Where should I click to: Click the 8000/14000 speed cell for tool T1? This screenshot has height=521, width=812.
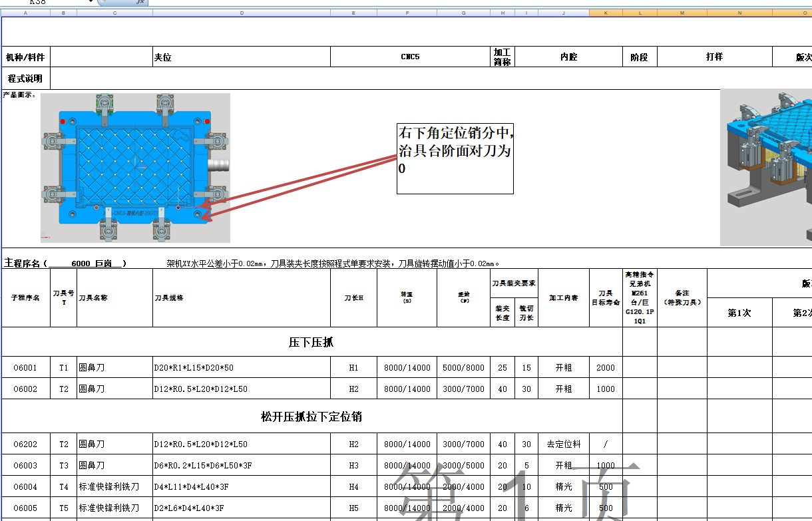(x=407, y=367)
